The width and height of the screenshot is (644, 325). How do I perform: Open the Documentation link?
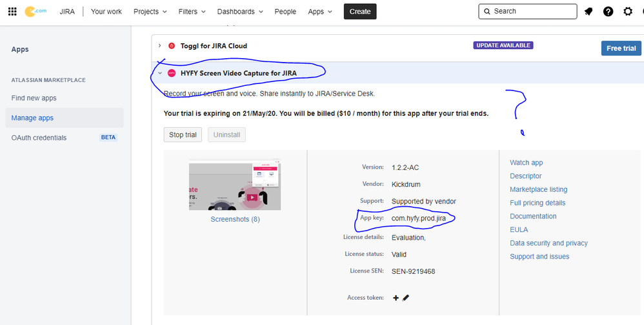pyautogui.click(x=533, y=216)
